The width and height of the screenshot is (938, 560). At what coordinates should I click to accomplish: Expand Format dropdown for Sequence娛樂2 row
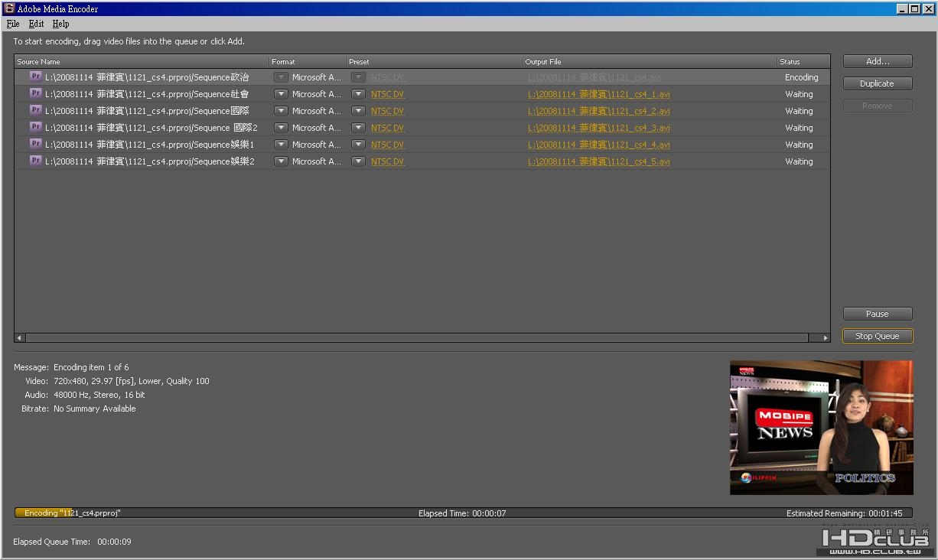(x=281, y=161)
